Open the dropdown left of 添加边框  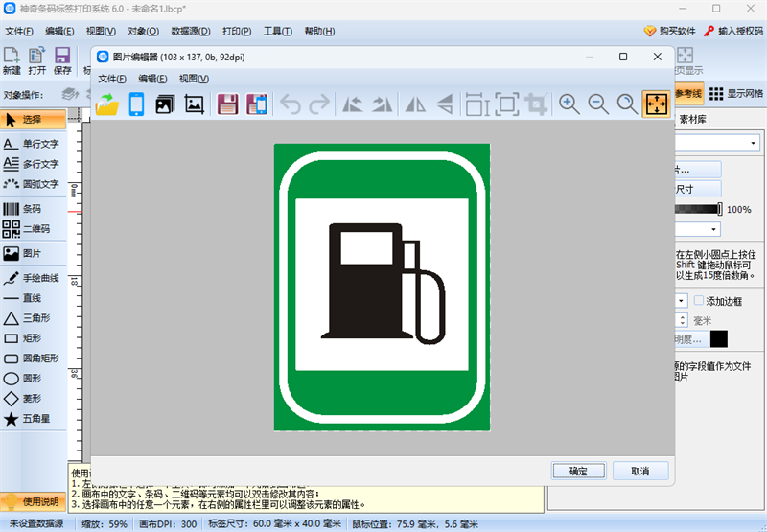pos(682,301)
